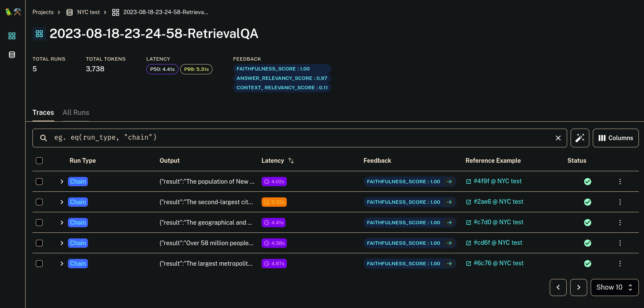Open the Projects grid icon in sidebar
Image resolution: width=644 pixels, height=308 pixels.
pos(12,36)
